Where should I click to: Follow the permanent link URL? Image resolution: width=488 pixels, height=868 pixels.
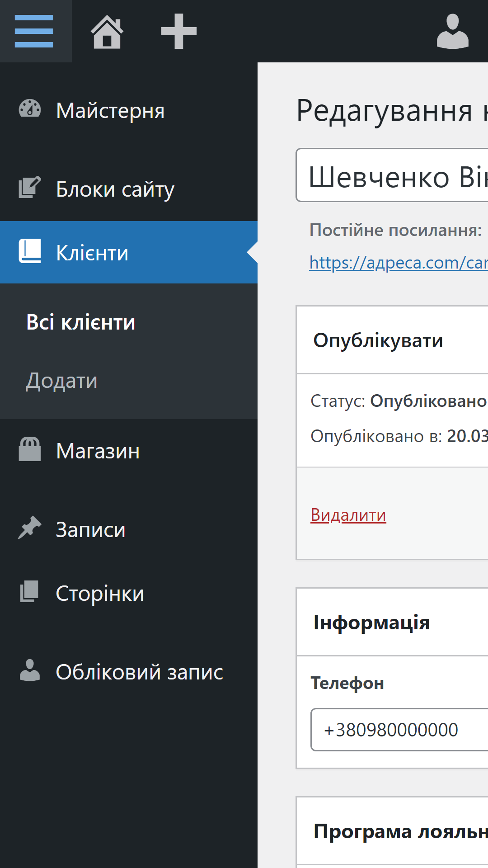[398, 263]
